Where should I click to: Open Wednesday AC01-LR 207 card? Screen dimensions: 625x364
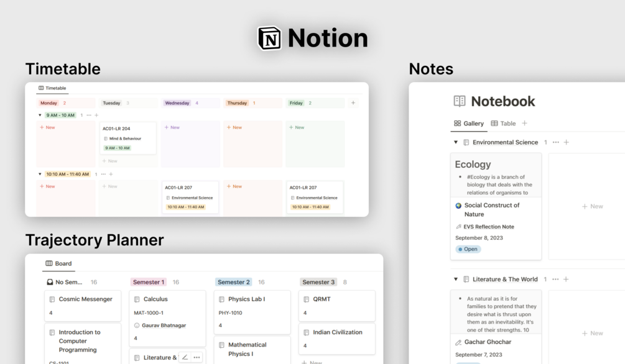(x=190, y=197)
